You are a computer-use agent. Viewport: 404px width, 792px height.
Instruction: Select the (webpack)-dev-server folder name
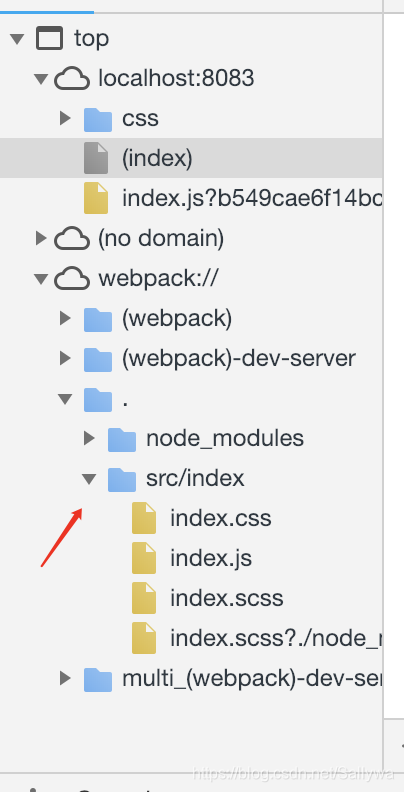coord(239,358)
